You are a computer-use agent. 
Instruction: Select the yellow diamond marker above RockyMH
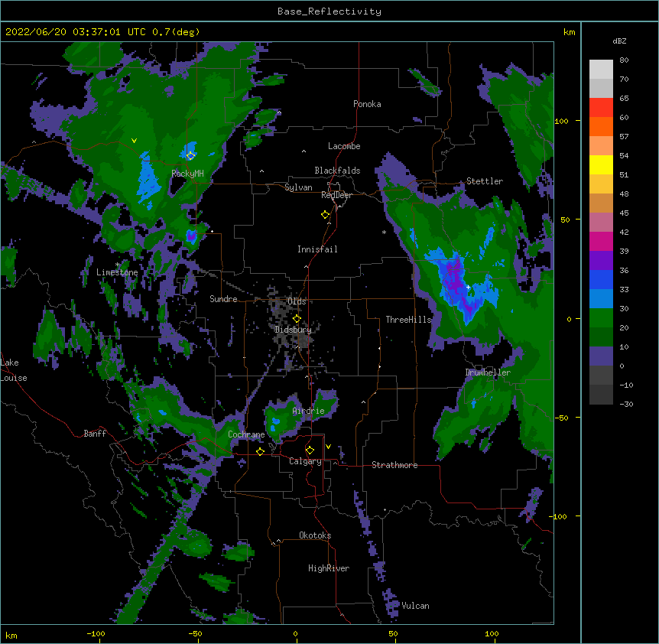pos(190,155)
